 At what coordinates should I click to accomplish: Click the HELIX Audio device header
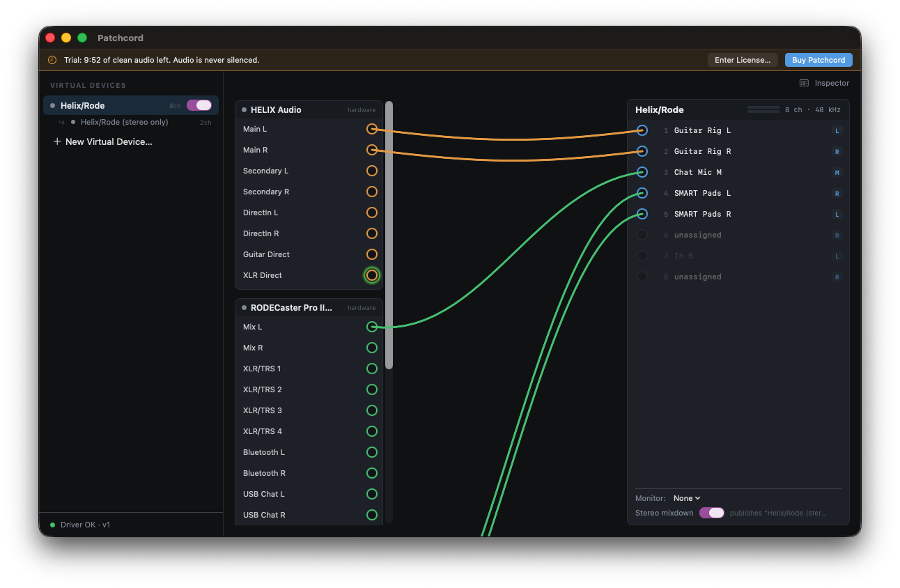pyautogui.click(x=309, y=109)
